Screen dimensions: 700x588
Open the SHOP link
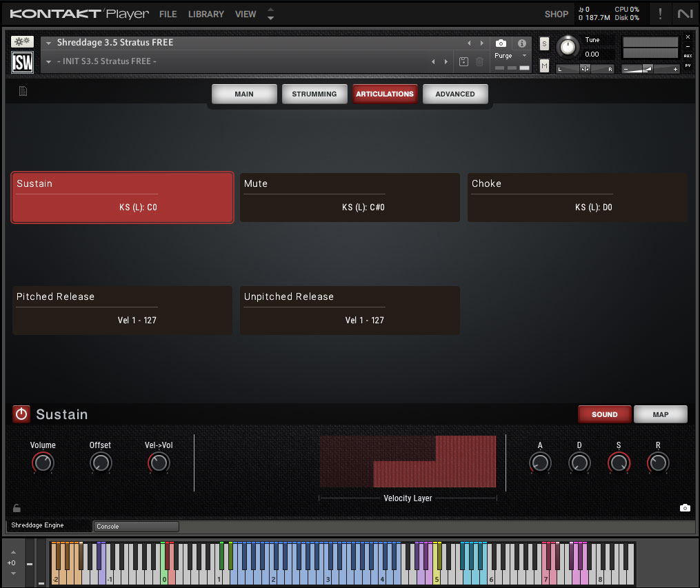tap(557, 14)
